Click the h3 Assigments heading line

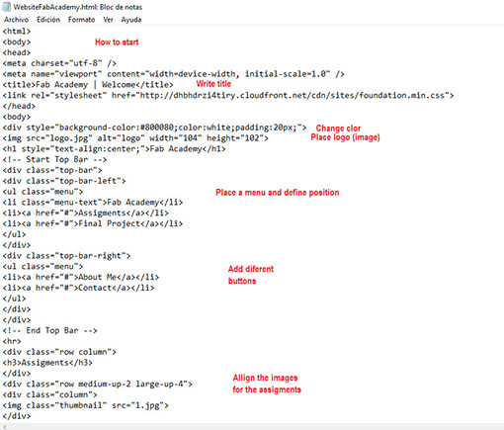pos(47,363)
